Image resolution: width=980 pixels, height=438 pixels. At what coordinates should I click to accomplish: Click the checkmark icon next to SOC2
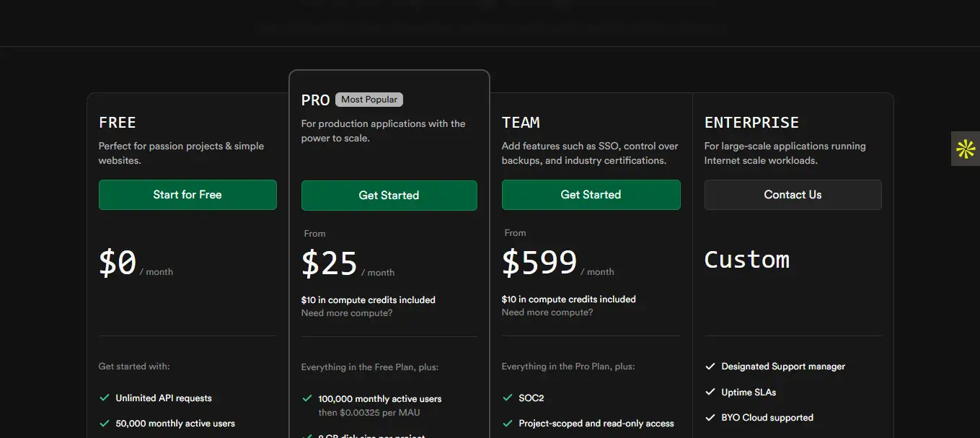click(507, 398)
